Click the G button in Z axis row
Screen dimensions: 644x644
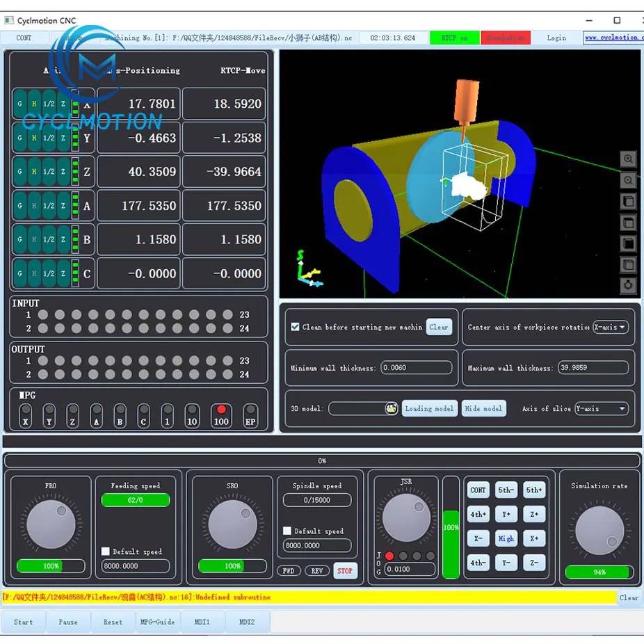19,172
